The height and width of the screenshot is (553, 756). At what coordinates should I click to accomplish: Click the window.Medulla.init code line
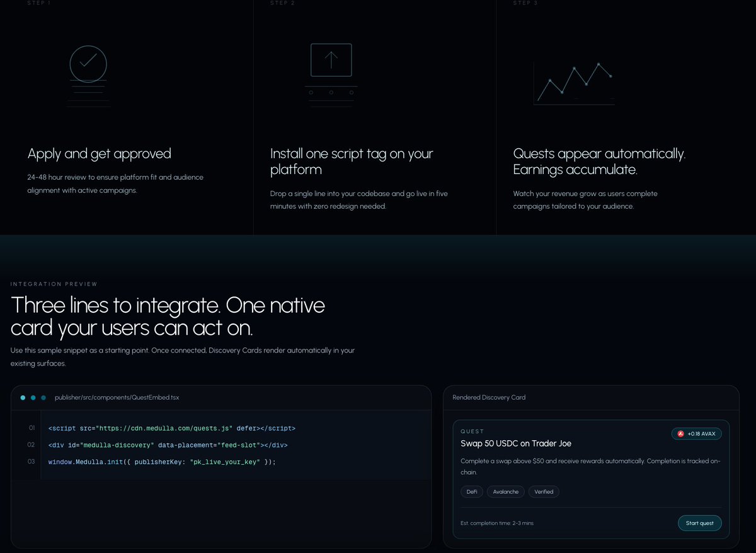tap(162, 462)
